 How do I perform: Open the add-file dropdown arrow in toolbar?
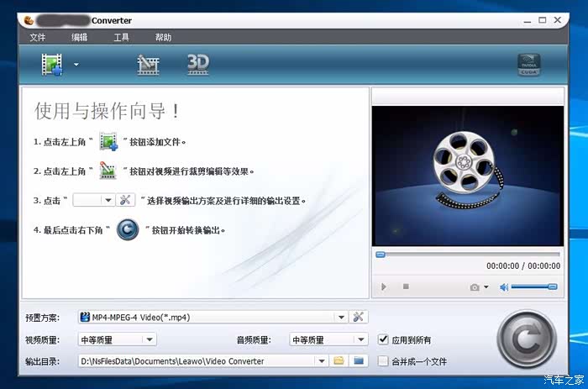(x=76, y=65)
